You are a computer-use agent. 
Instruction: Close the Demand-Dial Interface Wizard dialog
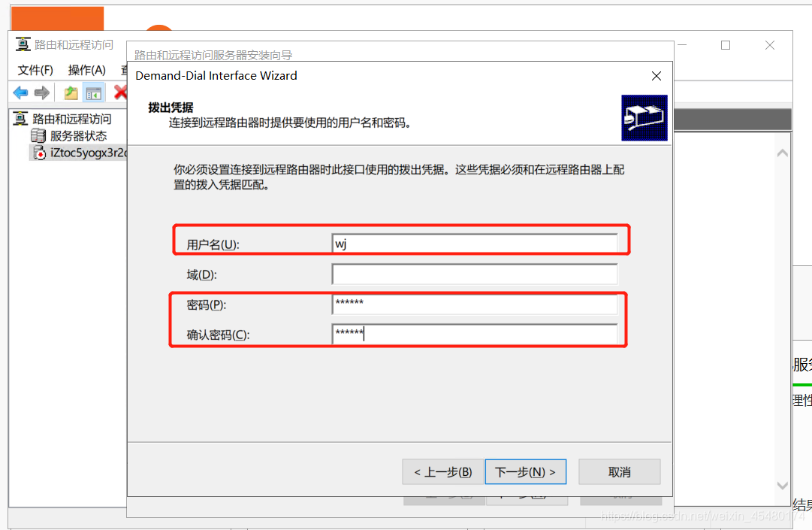pyautogui.click(x=656, y=76)
